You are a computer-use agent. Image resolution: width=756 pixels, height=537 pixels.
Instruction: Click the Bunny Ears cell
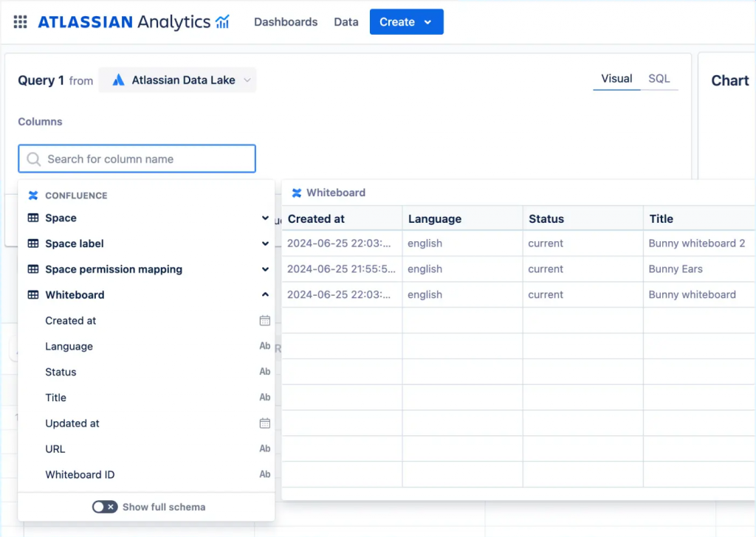700,268
